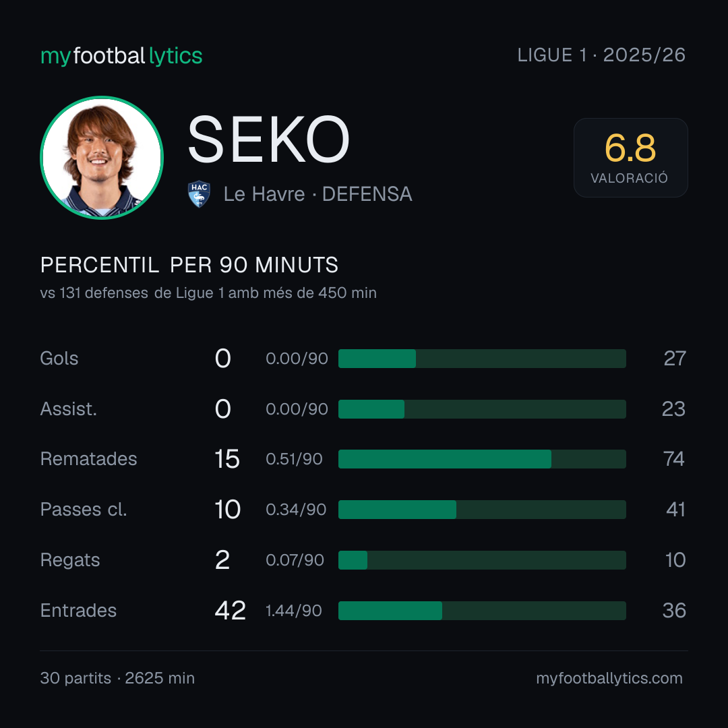Open the myfootballytics.com footer link

tap(609, 678)
